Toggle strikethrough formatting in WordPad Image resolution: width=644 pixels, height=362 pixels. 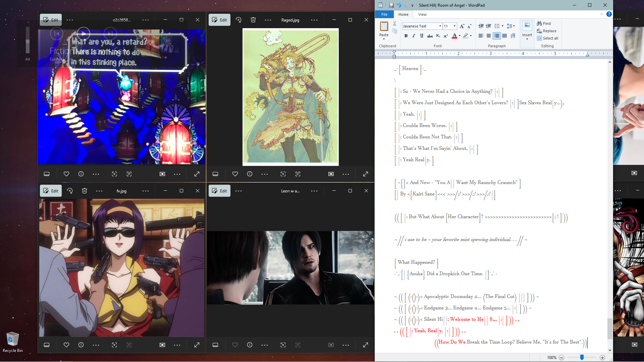tap(430, 36)
